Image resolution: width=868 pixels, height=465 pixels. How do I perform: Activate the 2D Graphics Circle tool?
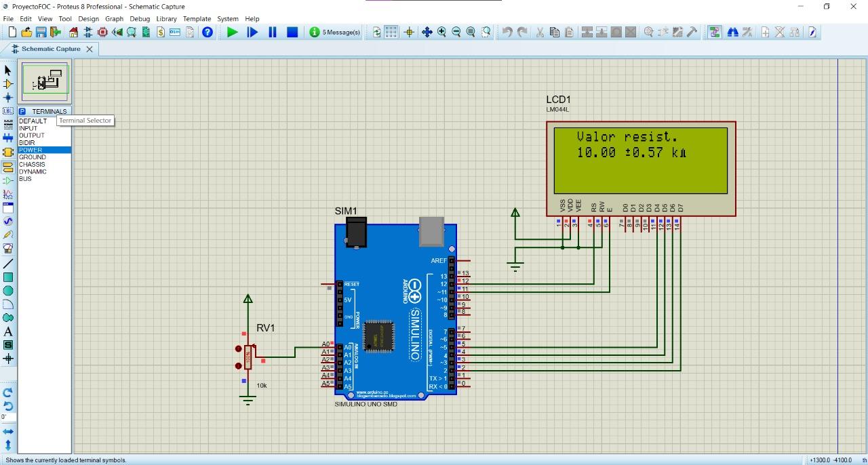coord(8,291)
